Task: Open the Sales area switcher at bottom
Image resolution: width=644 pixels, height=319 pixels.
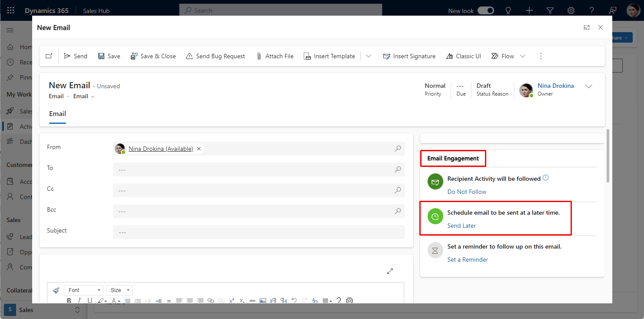Action: pos(43,310)
